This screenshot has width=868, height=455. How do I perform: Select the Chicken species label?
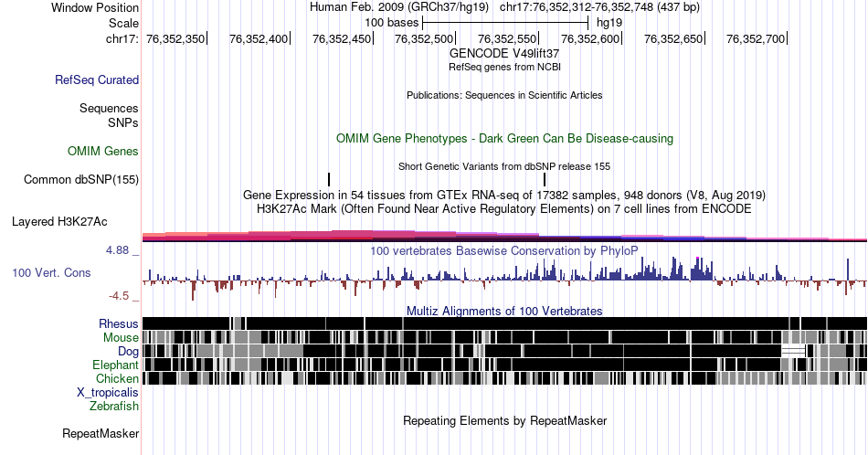(117, 378)
